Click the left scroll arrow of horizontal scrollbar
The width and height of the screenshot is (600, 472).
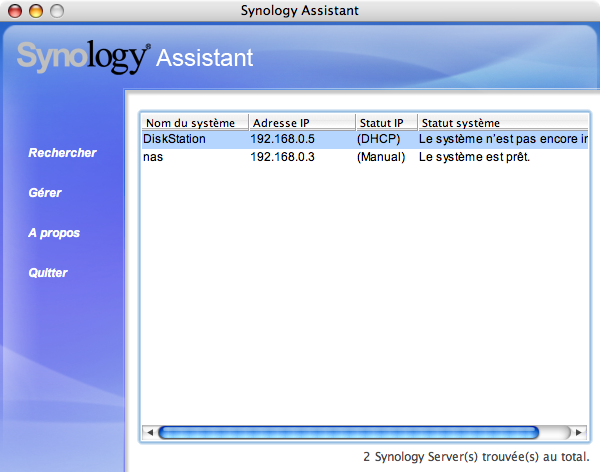click(150, 433)
